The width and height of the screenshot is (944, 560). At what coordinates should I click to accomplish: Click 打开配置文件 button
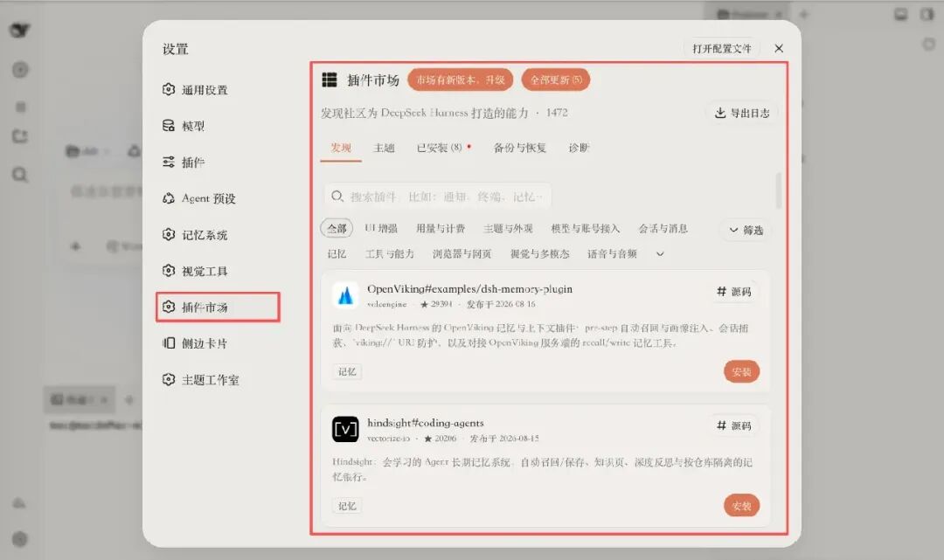pyautogui.click(x=721, y=49)
